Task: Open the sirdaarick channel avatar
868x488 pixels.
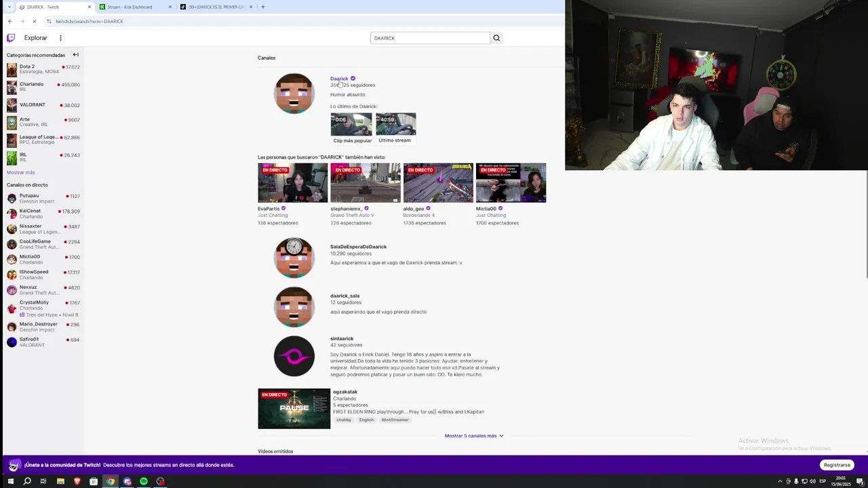Action: tap(294, 356)
